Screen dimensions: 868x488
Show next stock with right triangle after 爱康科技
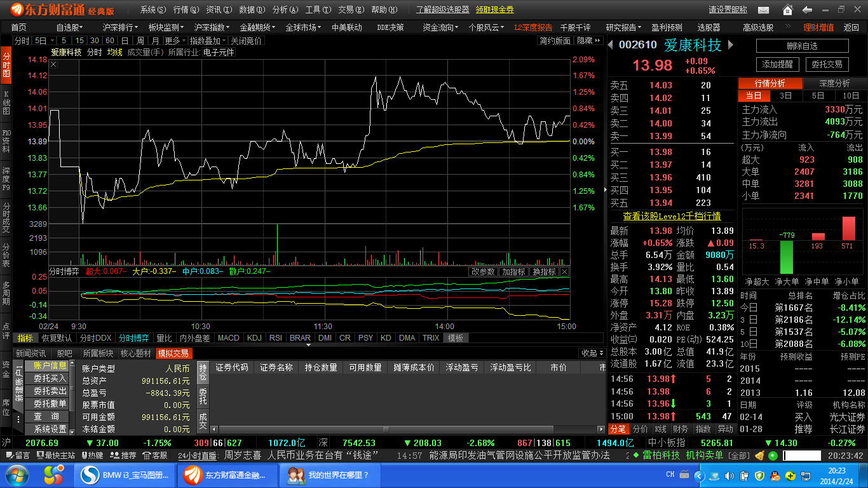tap(731, 44)
